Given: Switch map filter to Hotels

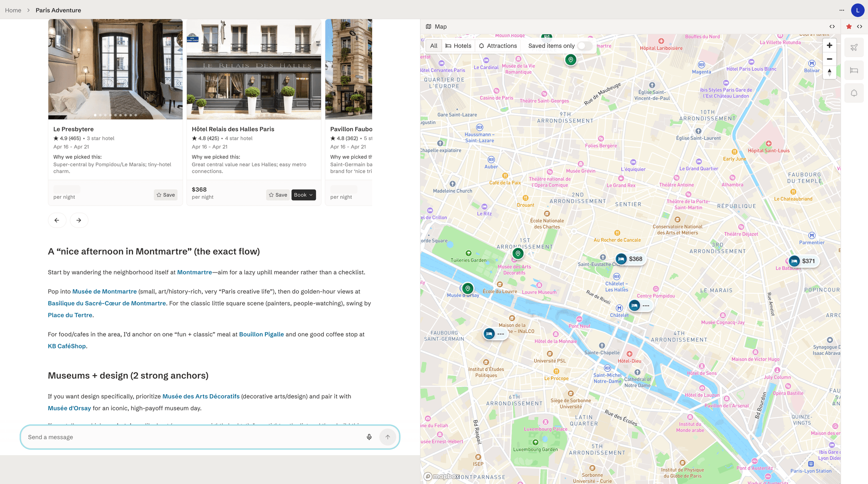Looking at the screenshot, I should pyautogui.click(x=459, y=45).
